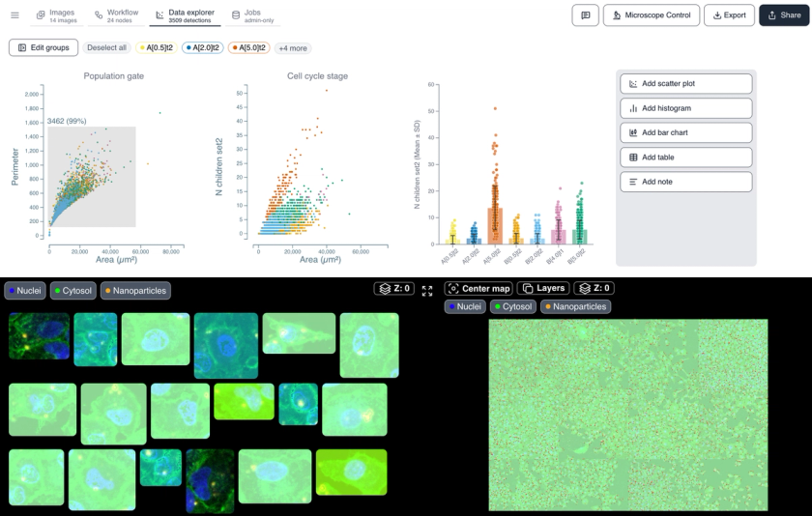The image size is (812, 516).
Task: Toggle Nuclei channel in map viewer
Action: [465, 306]
